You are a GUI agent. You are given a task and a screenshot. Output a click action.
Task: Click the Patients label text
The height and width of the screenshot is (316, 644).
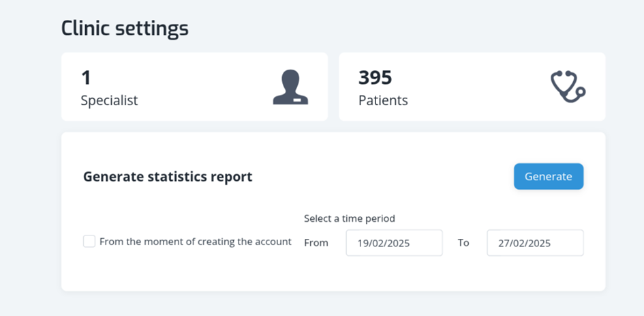[383, 101]
